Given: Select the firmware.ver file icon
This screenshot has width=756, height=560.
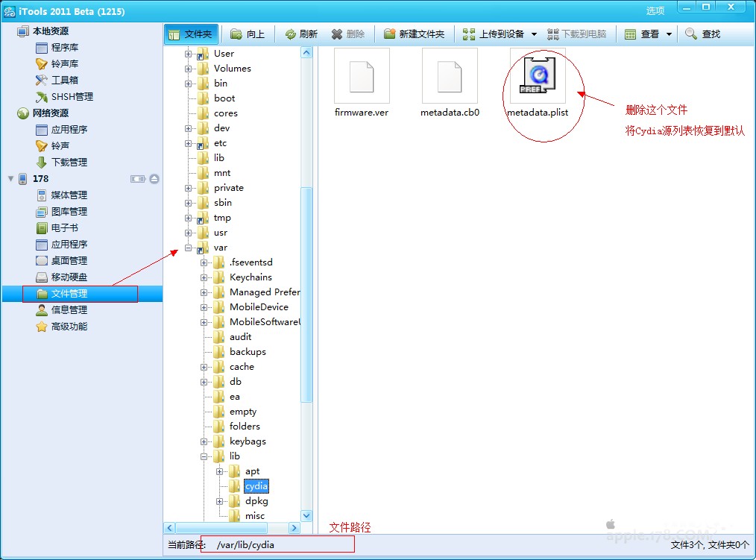Looking at the screenshot, I should pos(362,76).
